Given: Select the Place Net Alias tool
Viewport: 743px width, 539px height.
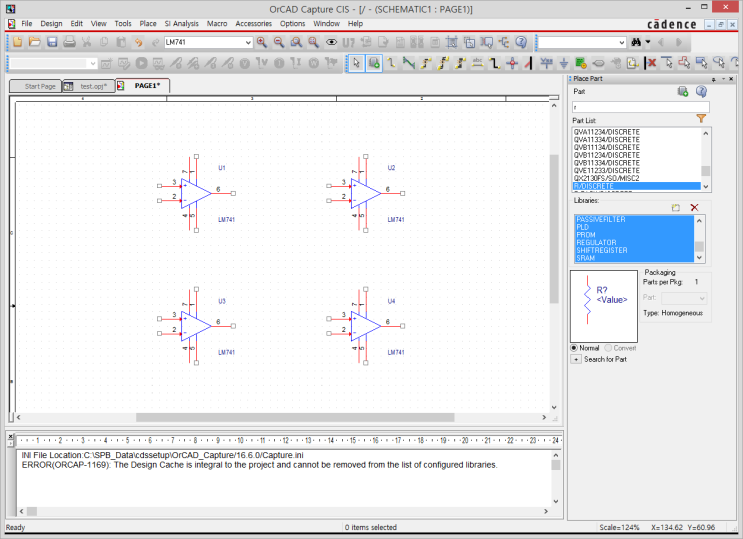Looking at the screenshot, I should click(x=477, y=63).
